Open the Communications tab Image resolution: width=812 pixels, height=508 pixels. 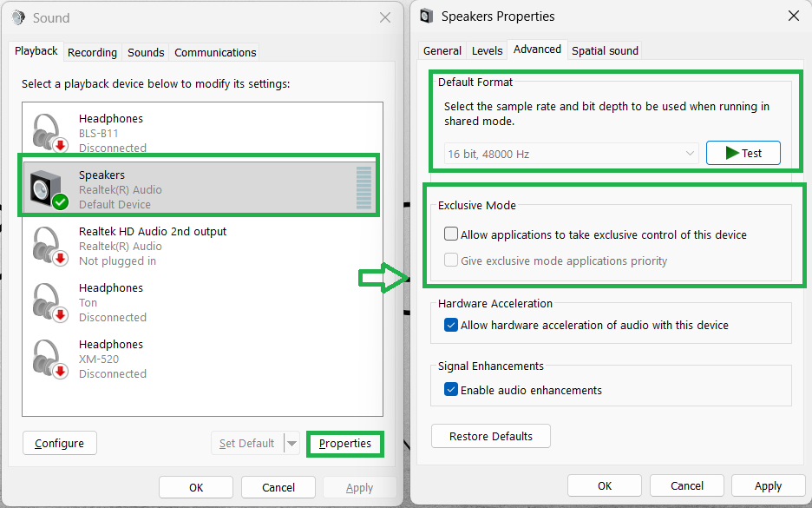215,52
